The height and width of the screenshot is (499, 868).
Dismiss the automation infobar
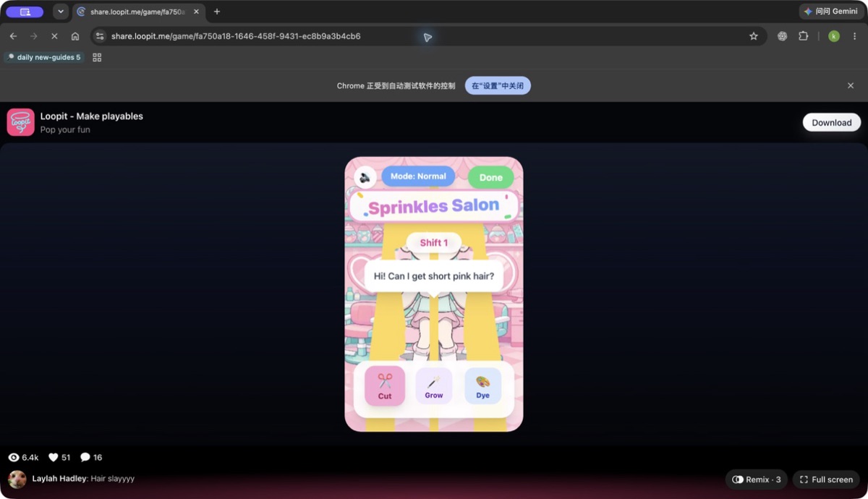(x=851, y=85)
